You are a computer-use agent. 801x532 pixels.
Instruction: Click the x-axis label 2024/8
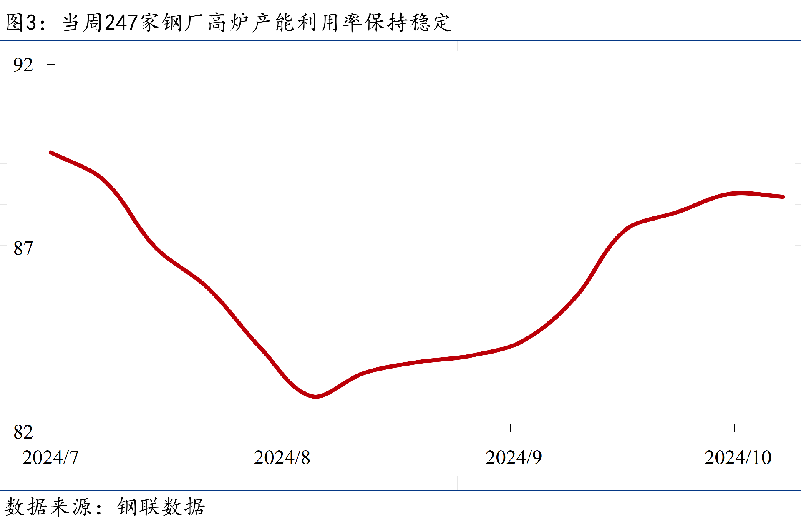(282, 458)
